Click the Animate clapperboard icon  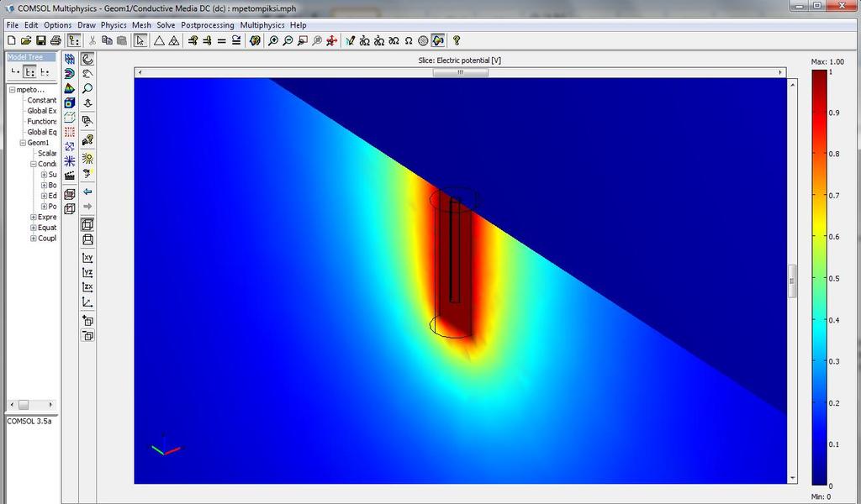[70, 176]
